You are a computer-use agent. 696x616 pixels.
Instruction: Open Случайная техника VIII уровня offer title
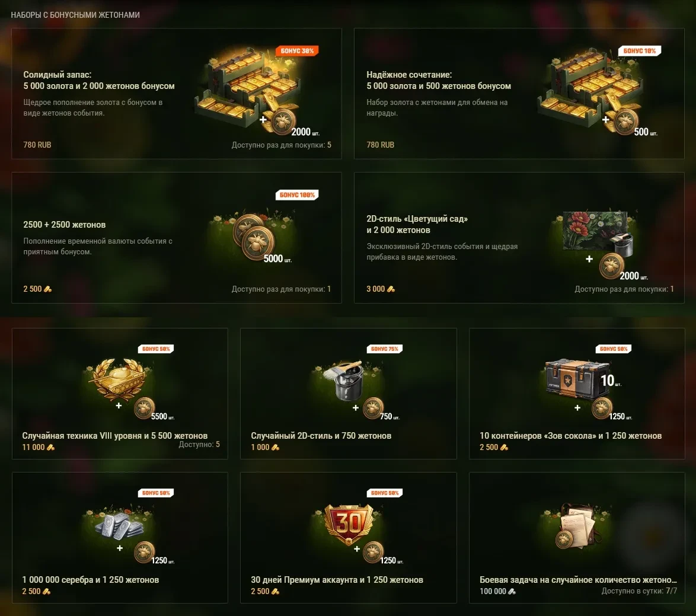pos(115,436)
